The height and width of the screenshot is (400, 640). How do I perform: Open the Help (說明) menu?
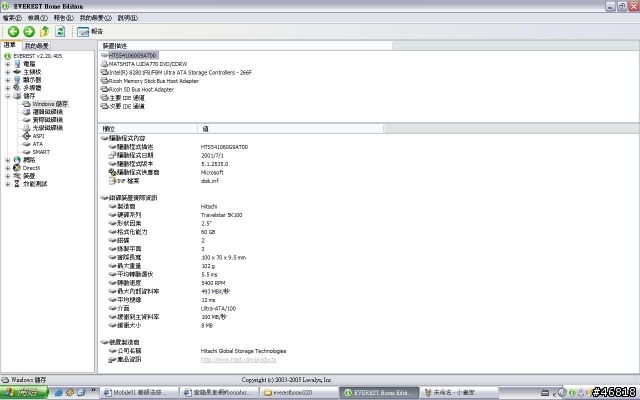[128, 18]
